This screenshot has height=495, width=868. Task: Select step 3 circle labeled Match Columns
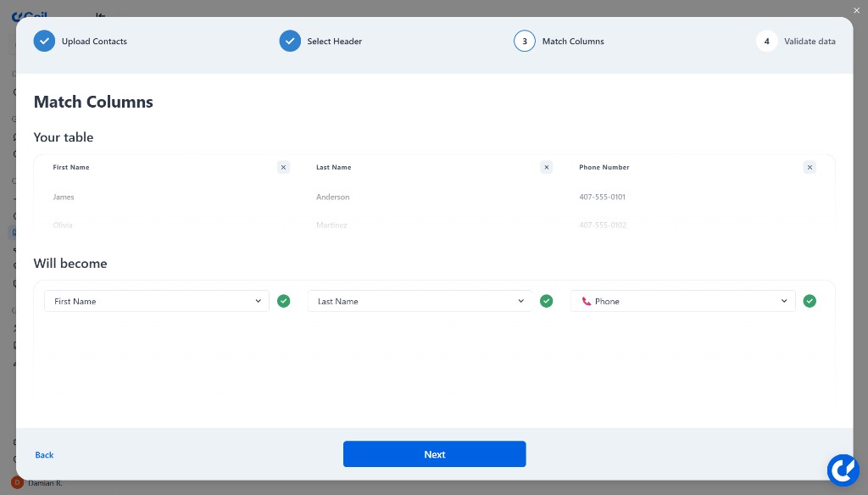coord(525,41)
